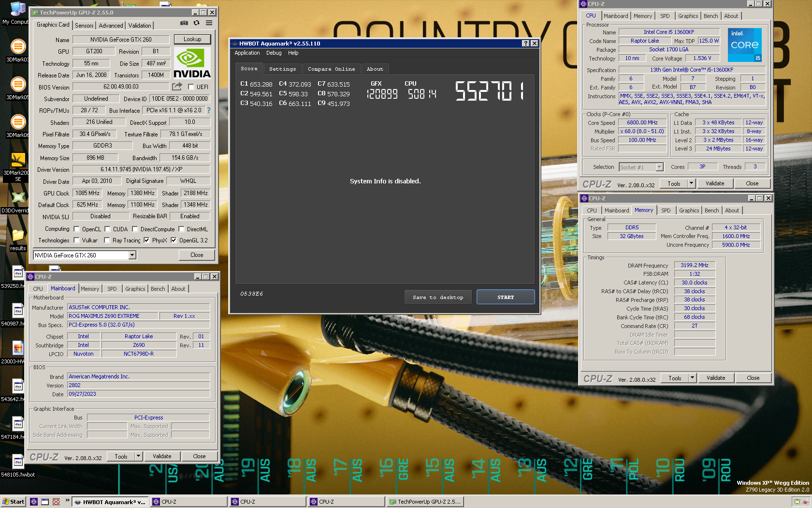
Task: Click the BIOS version share/export icon
Action: [x=177, y=87]
